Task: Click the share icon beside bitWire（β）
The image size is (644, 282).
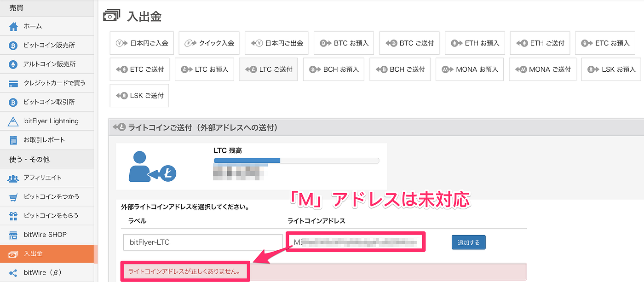Action: 13,273
